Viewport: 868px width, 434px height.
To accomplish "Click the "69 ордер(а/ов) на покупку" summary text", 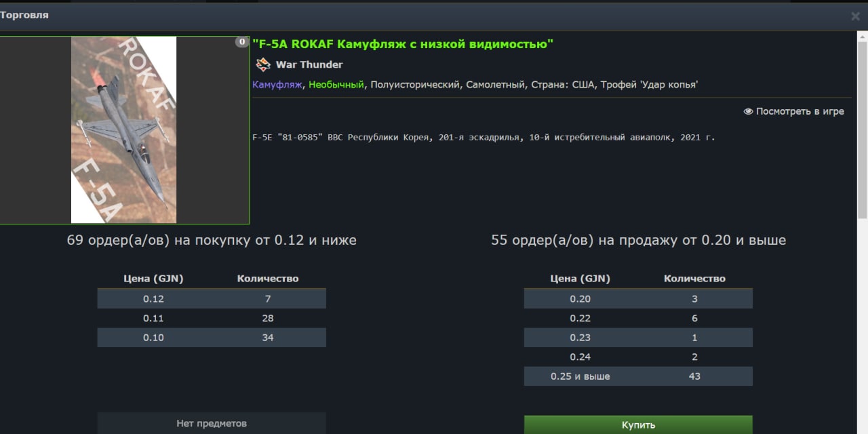I will pyautogui.click(x=212, y=240).
